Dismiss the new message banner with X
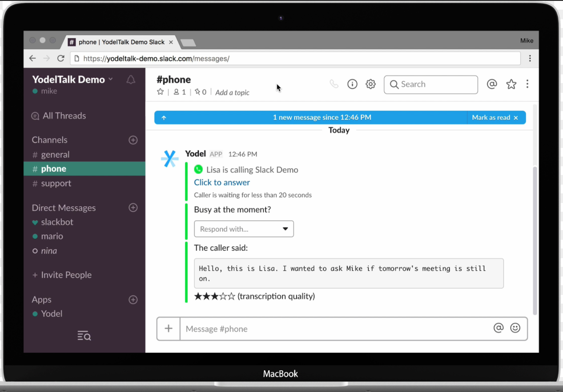This screenshot has width=563, height=392. pyautogui.click(x=516, y=118)
